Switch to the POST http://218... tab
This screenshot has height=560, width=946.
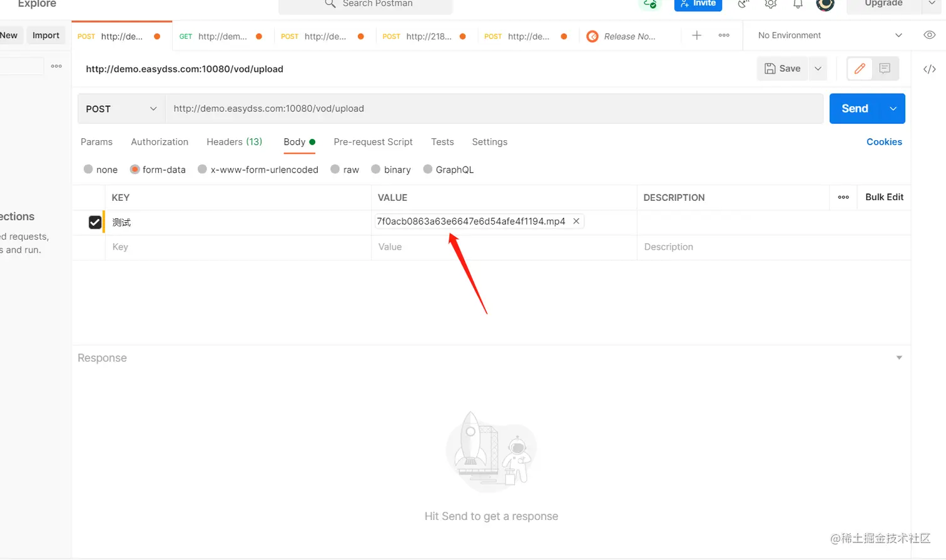[x=425, y=36]
